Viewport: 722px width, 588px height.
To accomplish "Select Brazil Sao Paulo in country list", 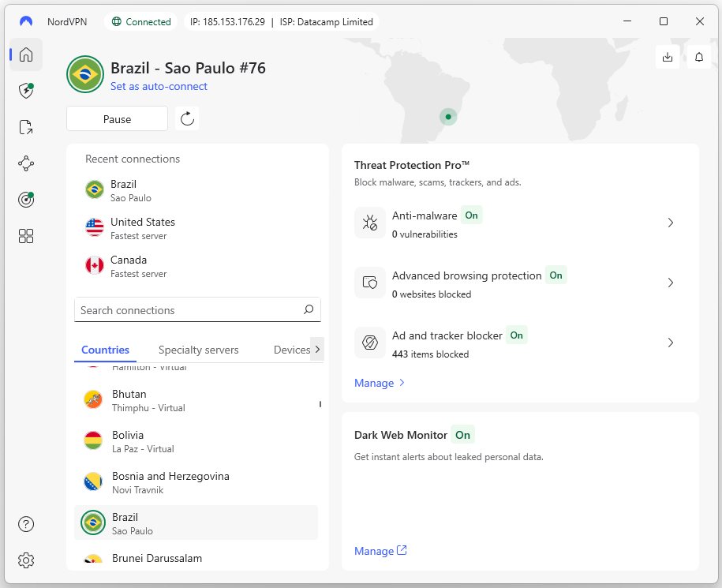I will [x=196, y=522].
